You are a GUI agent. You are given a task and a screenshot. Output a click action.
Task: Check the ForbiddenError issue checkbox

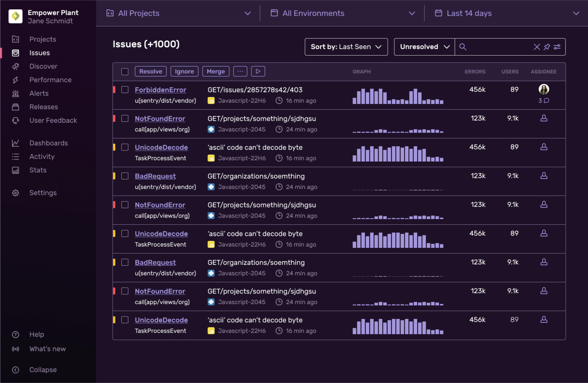pos(125,90)
